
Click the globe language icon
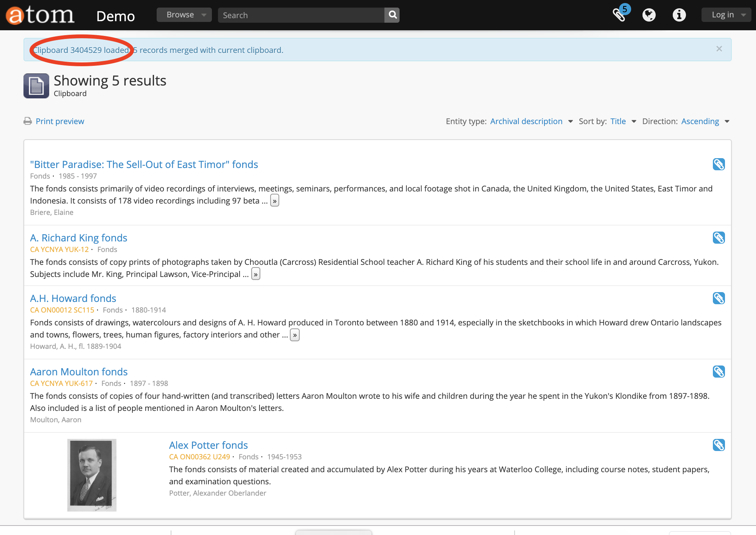tap(649, 15)
